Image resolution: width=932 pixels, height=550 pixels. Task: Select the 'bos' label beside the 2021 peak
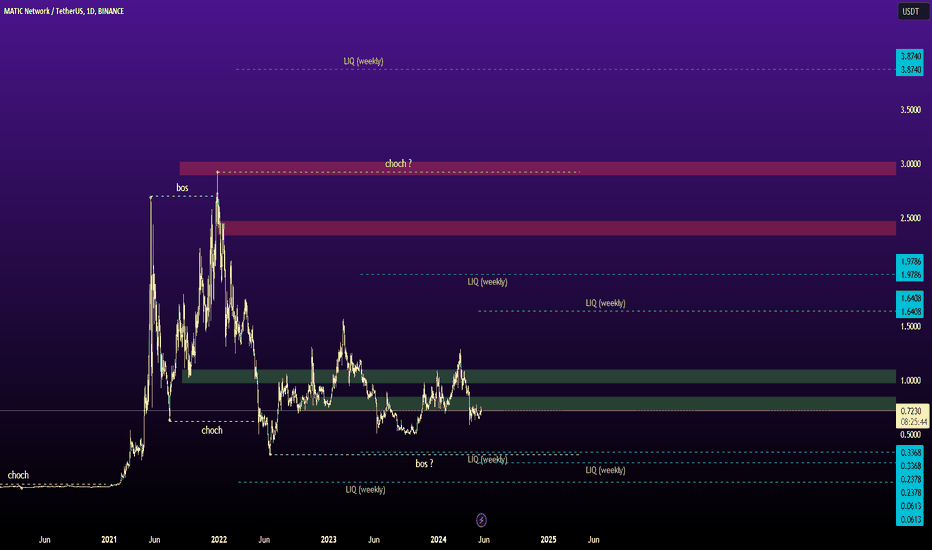(182, 188)
